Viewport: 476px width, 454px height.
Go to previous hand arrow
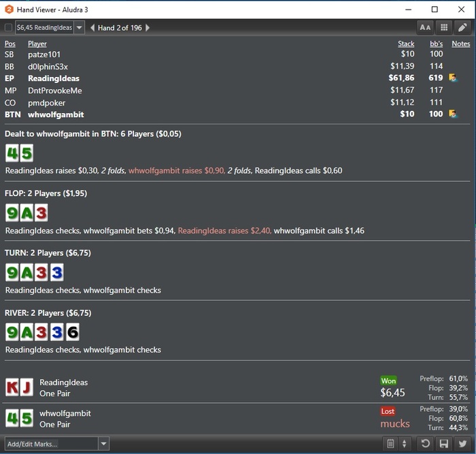[x=92, y=28]
